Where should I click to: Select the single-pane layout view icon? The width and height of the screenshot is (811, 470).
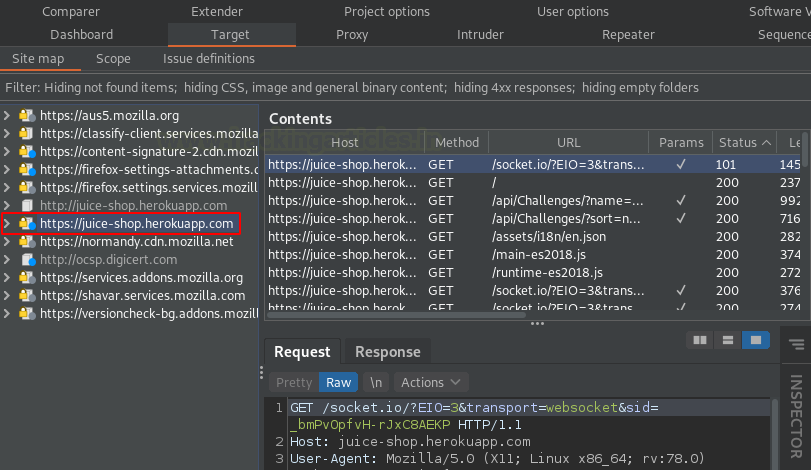756,340
